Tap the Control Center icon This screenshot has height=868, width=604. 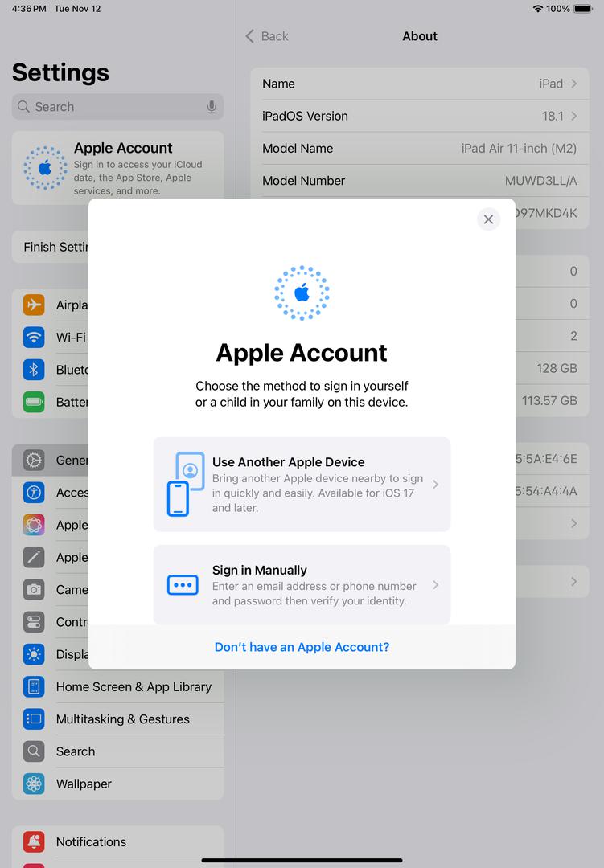pos(34,621)
